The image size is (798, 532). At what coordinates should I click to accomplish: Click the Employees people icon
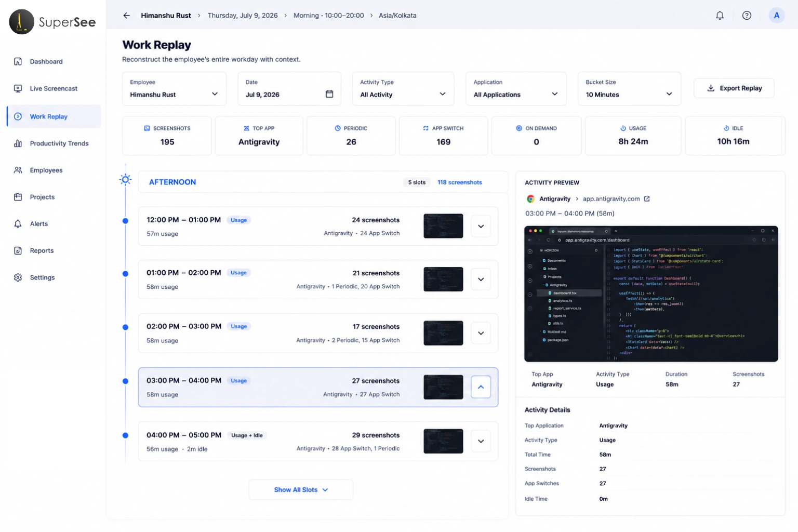tap(18, 170)
